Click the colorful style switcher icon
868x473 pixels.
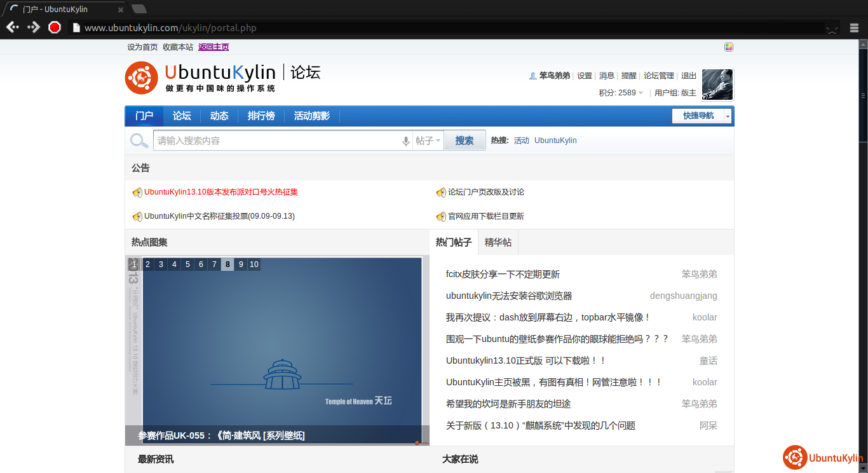pos(729,47)
